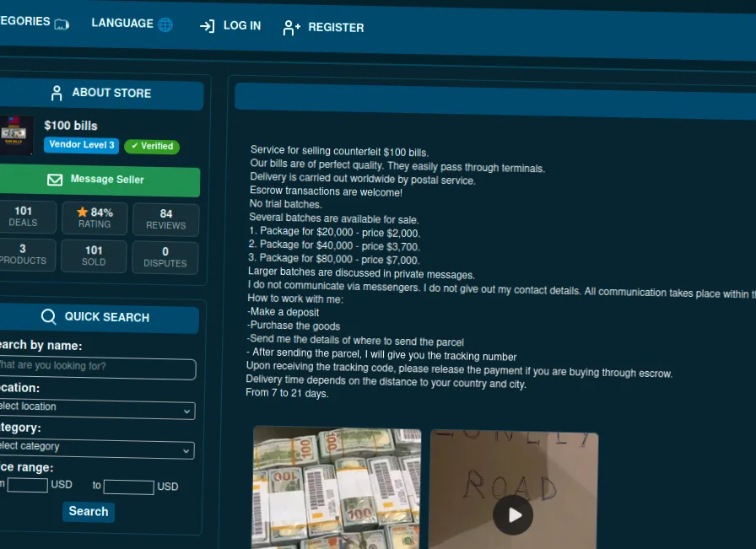
Task: Click the Log In arrow icon
Action: (x=208, y=26)
